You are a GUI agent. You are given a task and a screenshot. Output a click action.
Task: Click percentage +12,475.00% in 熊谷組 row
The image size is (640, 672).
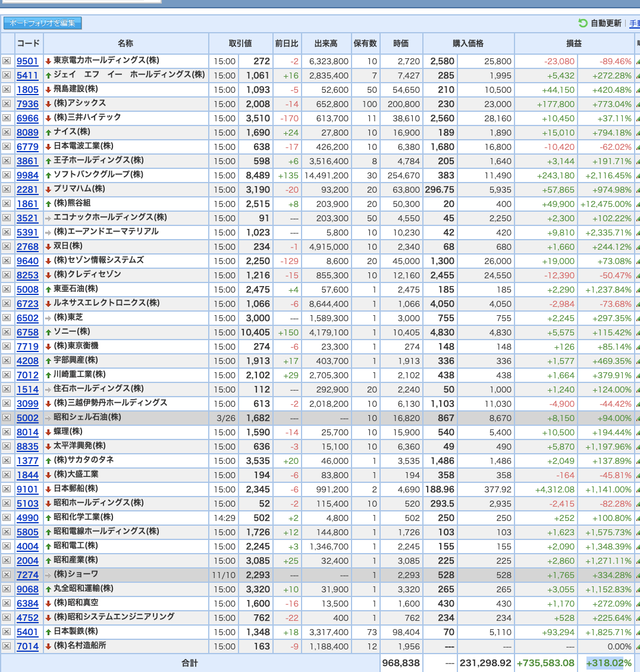(x=606, y=204)
